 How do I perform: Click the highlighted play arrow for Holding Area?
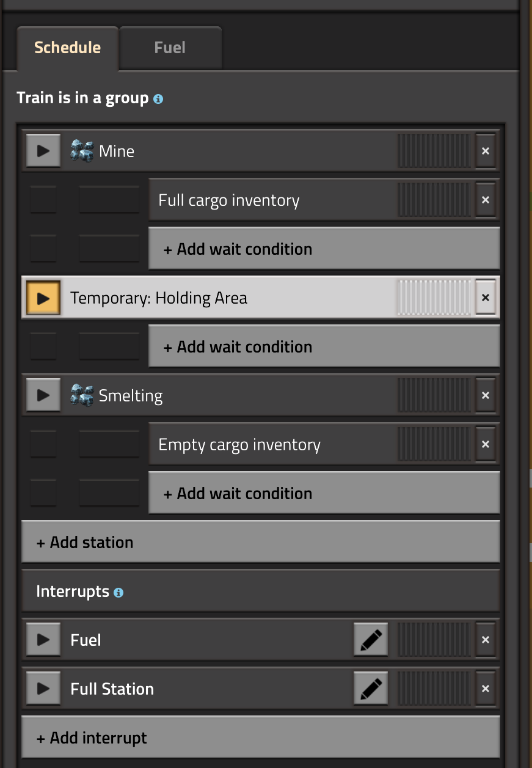click(x=43, y=298)
